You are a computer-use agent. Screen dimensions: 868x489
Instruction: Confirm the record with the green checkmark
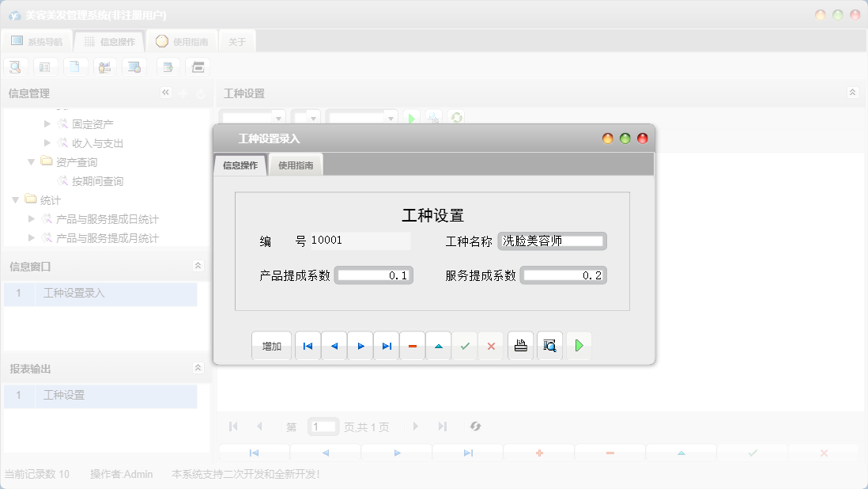tap(465, 346)
